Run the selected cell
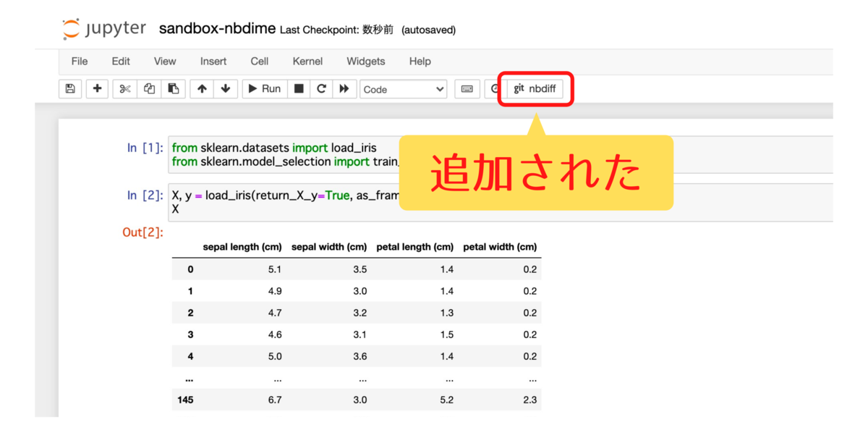The height and width of the screenshot is (425, 868). coord(263,88)
